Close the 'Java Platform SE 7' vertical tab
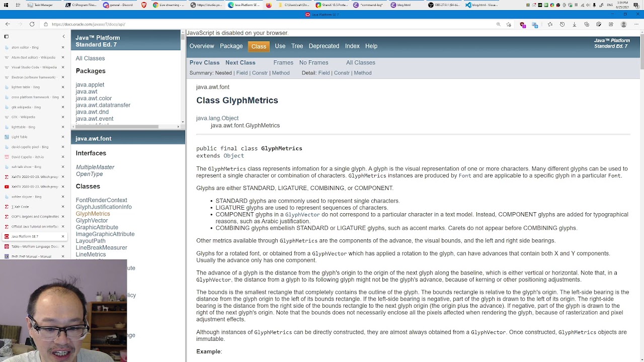The height and width of the screenshot is (362, 644). tap(63, 236)
